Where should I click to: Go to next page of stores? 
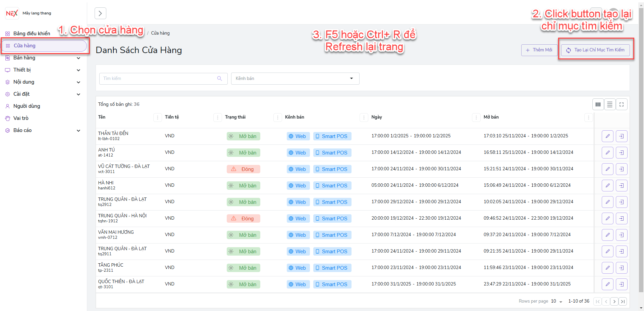(x=614, y=302)
